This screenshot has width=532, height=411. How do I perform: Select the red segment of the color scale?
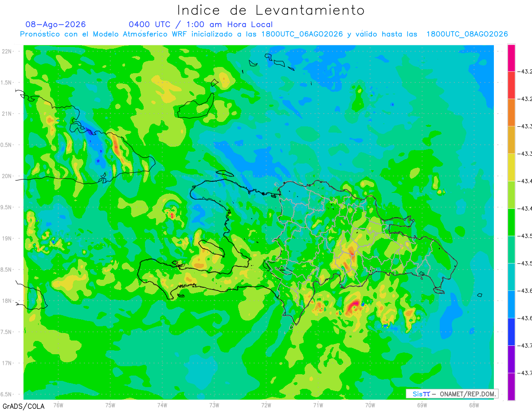point(511,85)
